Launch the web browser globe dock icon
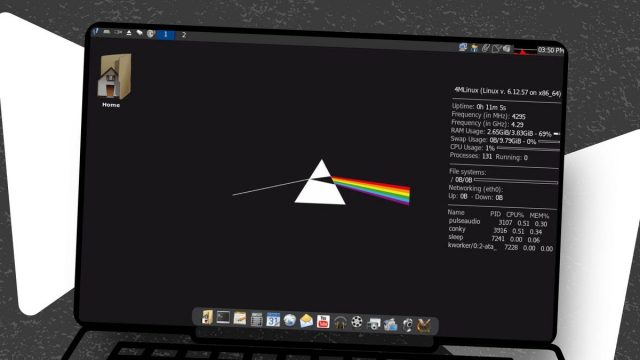Screen dimensions: 640x360 coord(289,320)
